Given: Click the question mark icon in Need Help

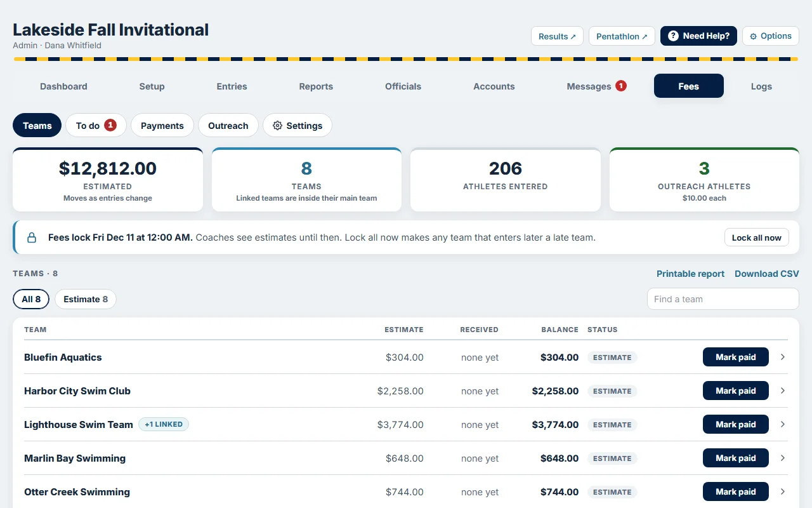Looking at the screenshot, I should click(x=673, y=36).
